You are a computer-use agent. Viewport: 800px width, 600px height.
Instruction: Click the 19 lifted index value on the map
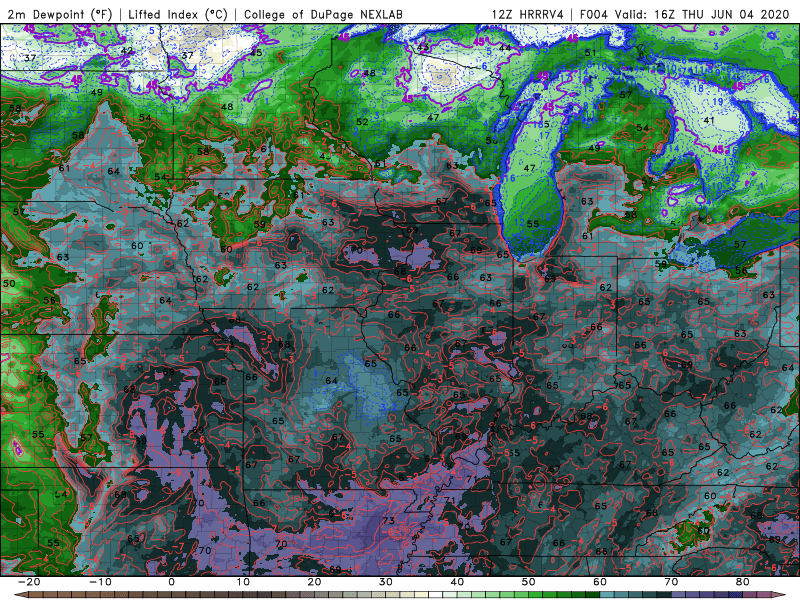coord(718,102)
